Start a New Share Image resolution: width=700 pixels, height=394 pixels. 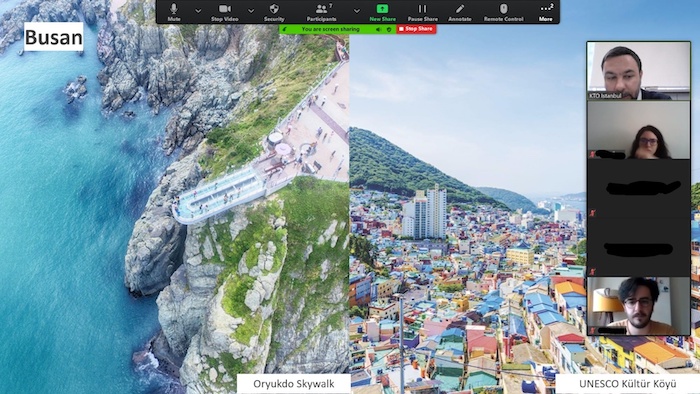click(x=383, y=12)
